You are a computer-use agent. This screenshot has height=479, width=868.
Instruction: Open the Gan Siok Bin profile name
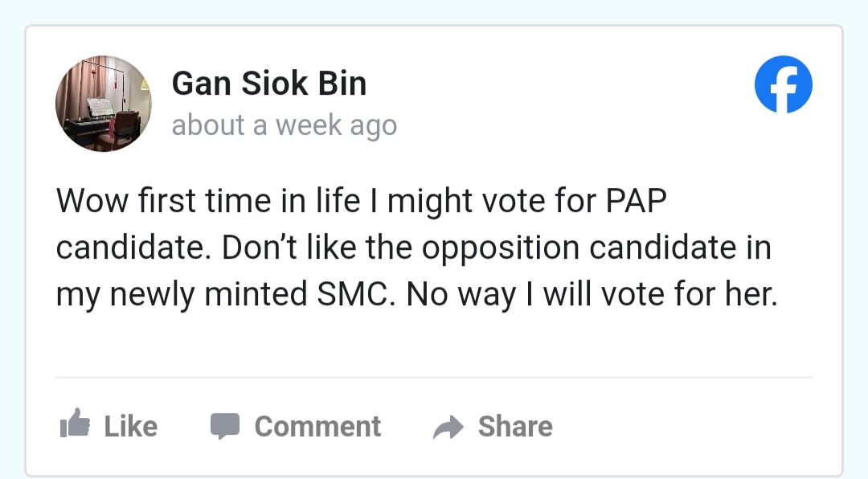pos(268,84)
